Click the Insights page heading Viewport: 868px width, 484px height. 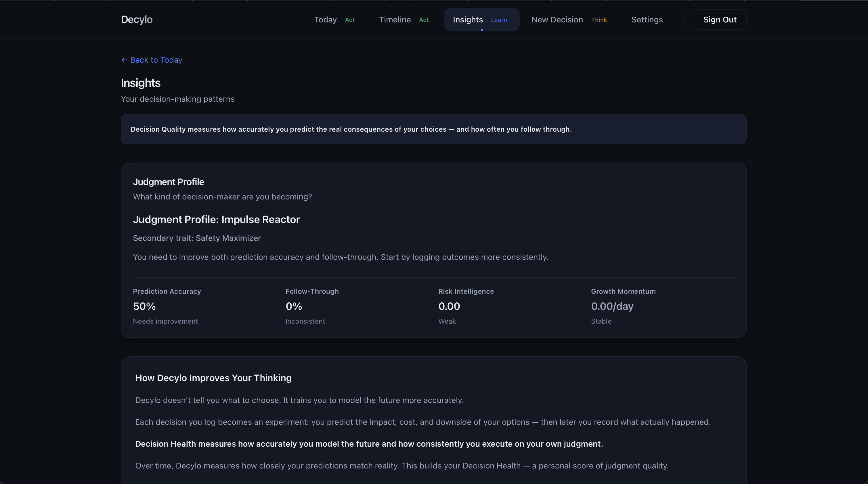click(x=141, y=83)
